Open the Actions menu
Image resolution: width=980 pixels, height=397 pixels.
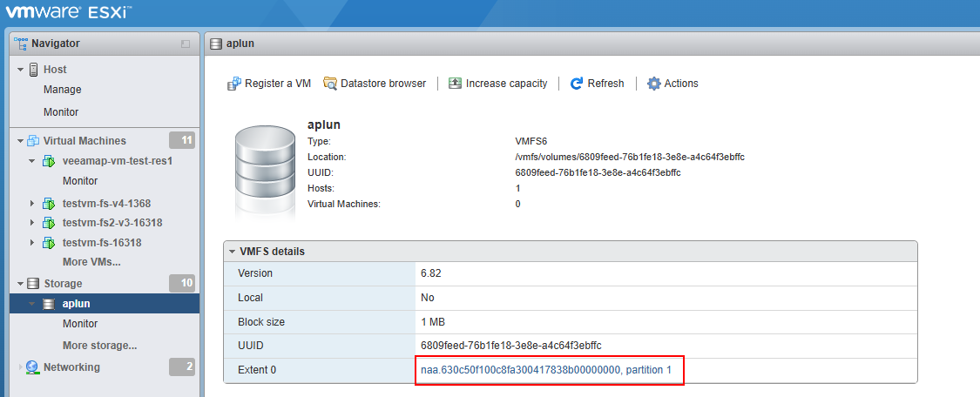tap(672, 84)
